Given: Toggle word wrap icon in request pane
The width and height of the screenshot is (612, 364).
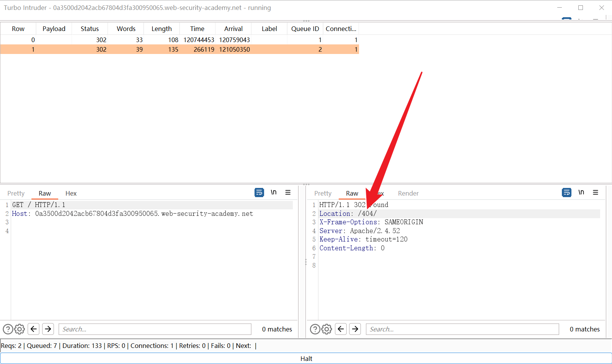Looking at the screenshot, I should tap(259, 193).
